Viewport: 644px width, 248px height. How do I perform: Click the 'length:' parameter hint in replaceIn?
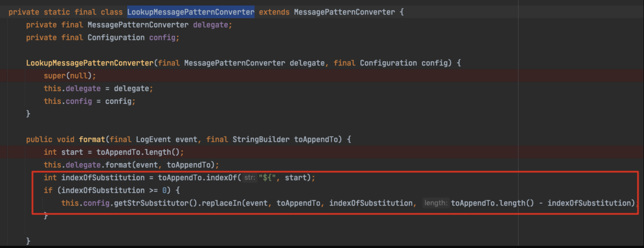[x=435, y=203]
